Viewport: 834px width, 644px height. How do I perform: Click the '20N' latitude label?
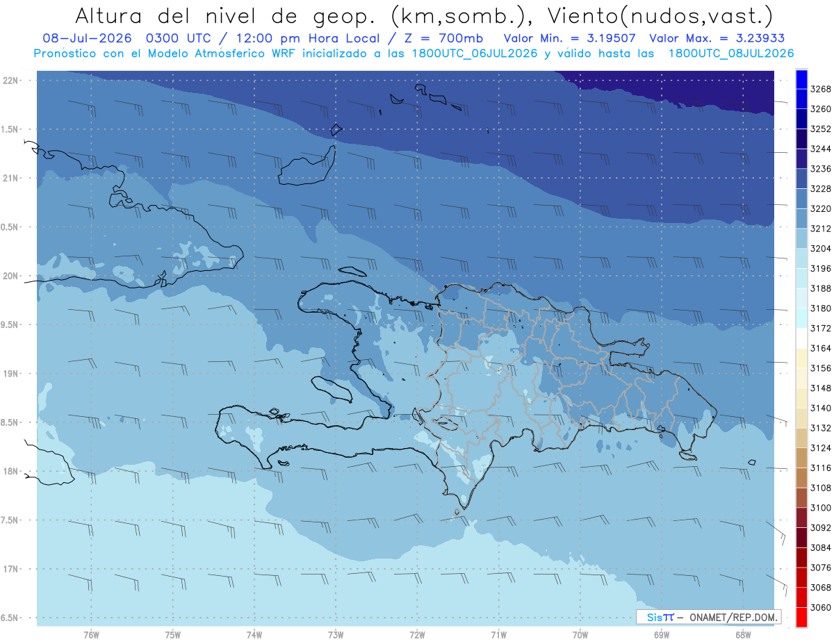pos(11,276)
